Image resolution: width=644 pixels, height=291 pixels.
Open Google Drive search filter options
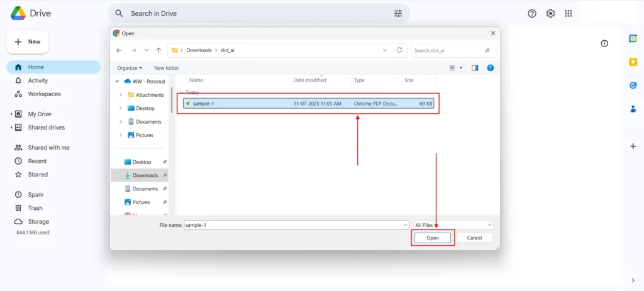[398, 13]
